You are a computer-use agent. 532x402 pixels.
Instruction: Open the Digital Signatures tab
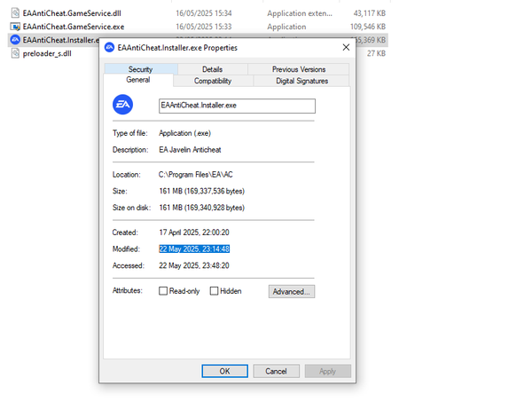[x=301, y=81]
